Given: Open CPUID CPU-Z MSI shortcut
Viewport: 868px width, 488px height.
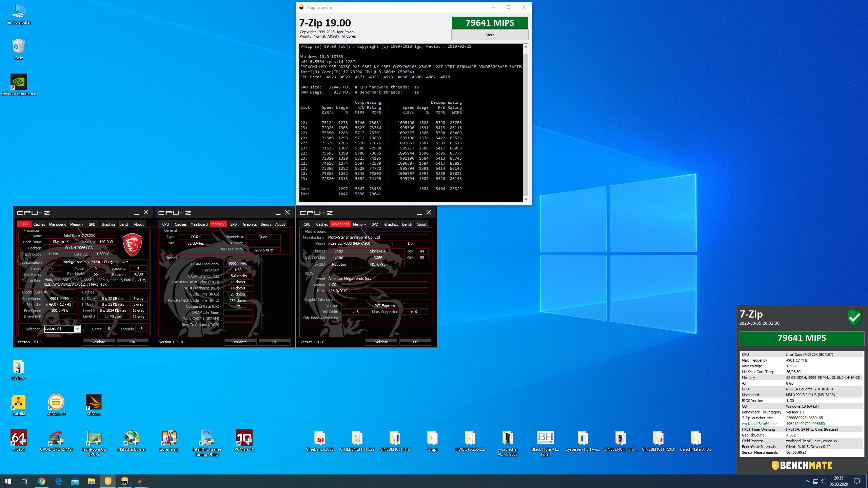Looking at the screenshot, I should [56, 441].
